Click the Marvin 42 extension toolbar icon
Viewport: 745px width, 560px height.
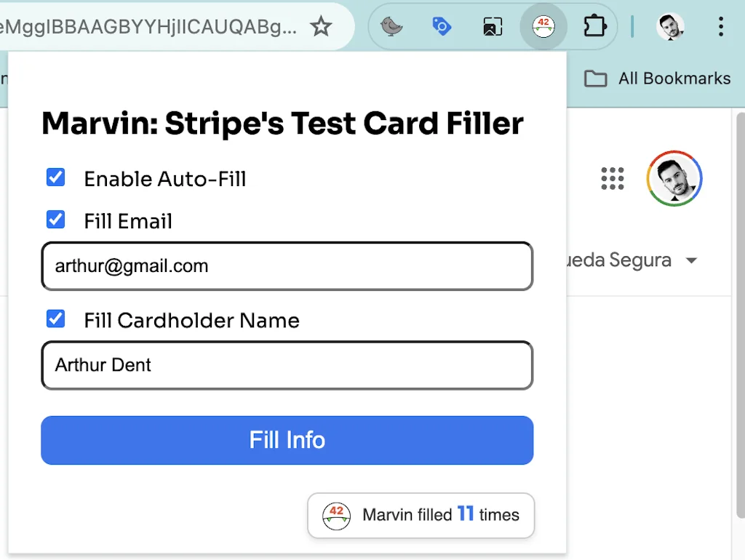[543, 28]
